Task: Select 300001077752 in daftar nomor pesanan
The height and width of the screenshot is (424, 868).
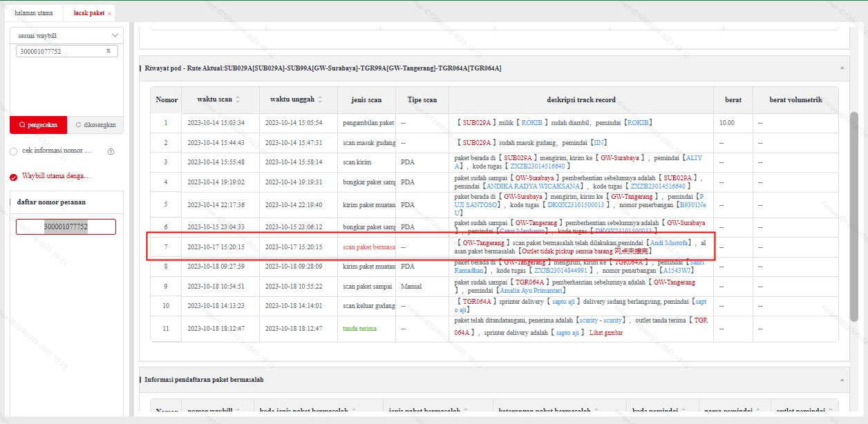Action: (x=66, y=227)
